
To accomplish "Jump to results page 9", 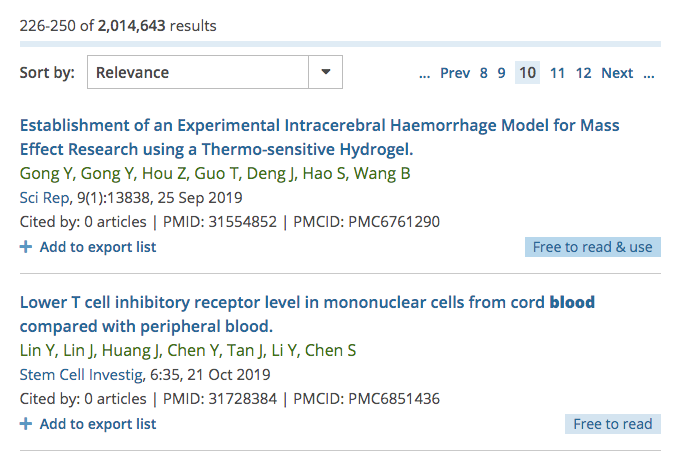I will tap(502, 73).
